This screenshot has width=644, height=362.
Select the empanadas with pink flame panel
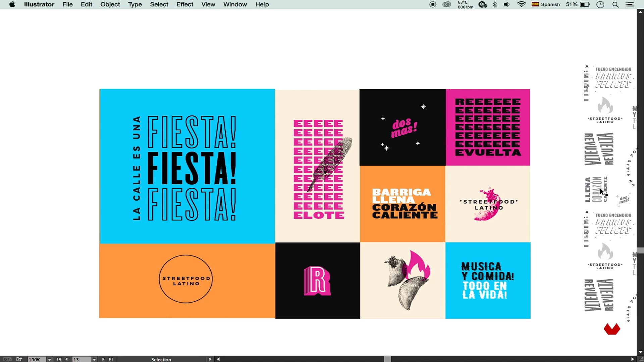403,281
